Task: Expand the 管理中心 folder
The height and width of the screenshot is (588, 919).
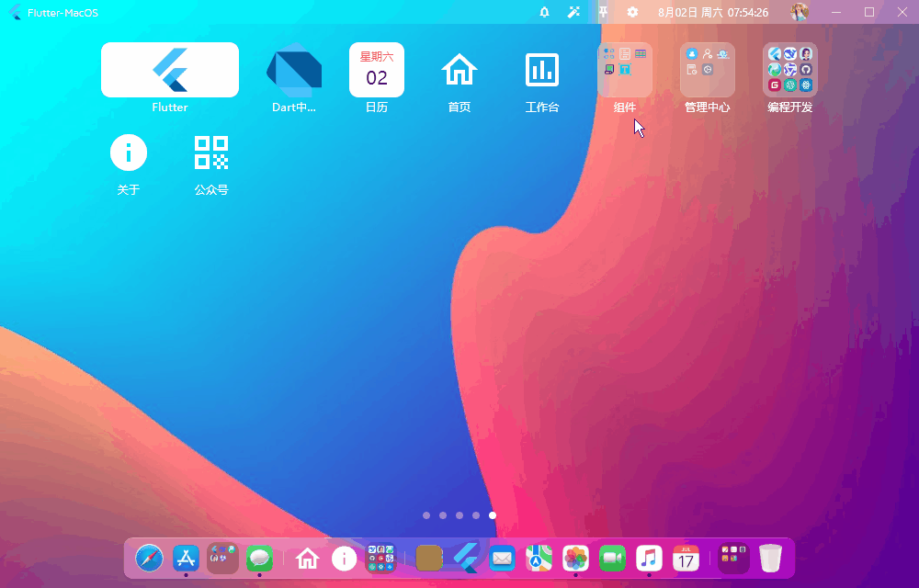Action: click(708, 71)
